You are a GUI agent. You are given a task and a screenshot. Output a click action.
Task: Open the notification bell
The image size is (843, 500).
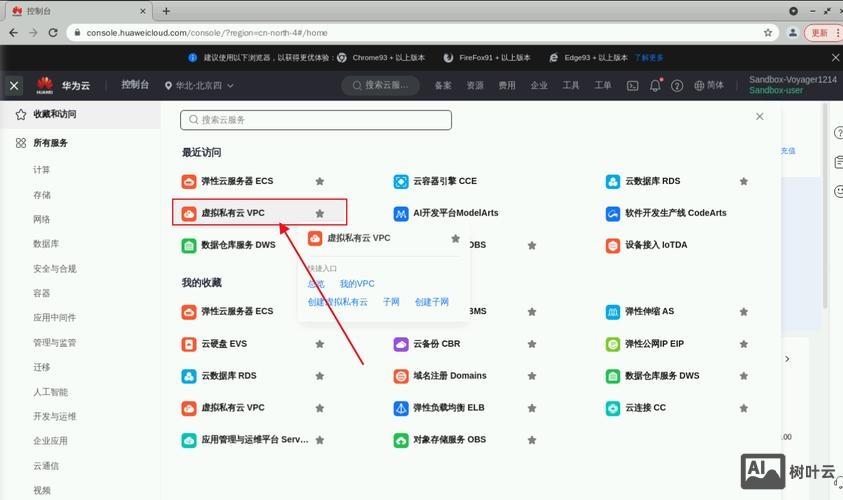(655, 85)
